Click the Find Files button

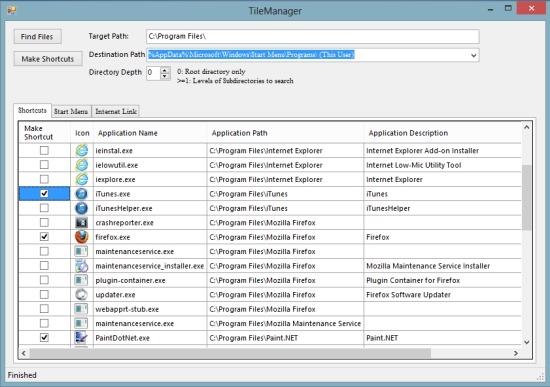click(37, 36)
